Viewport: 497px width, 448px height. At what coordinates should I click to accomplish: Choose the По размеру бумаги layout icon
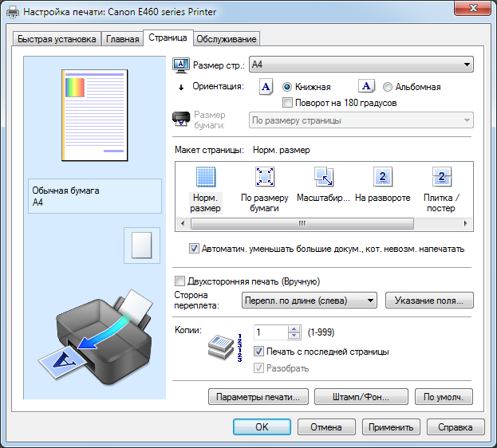coord(265,177)
